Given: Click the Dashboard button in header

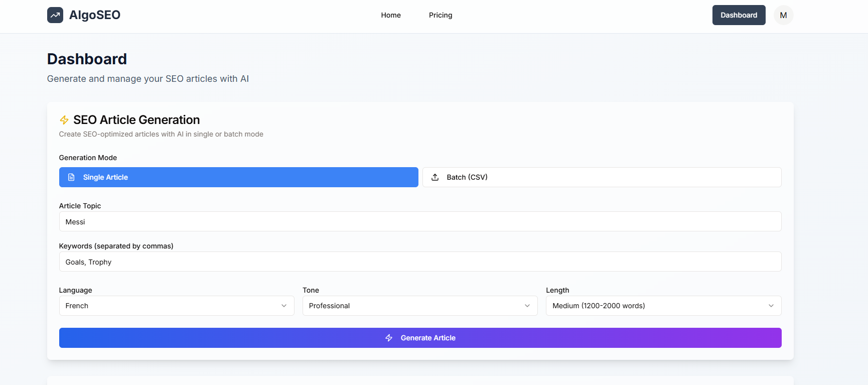Looking at the screenshot, I should click(x=739, y=15).
